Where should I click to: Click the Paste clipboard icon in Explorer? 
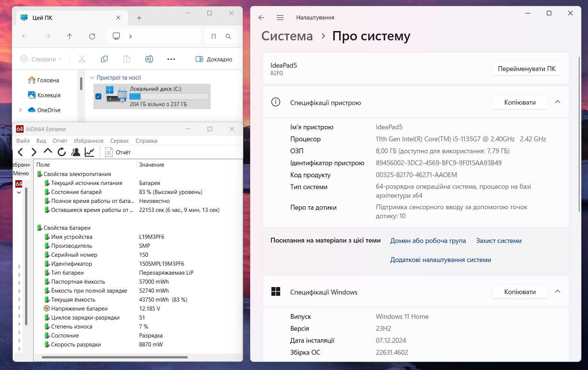coord(127,59)
